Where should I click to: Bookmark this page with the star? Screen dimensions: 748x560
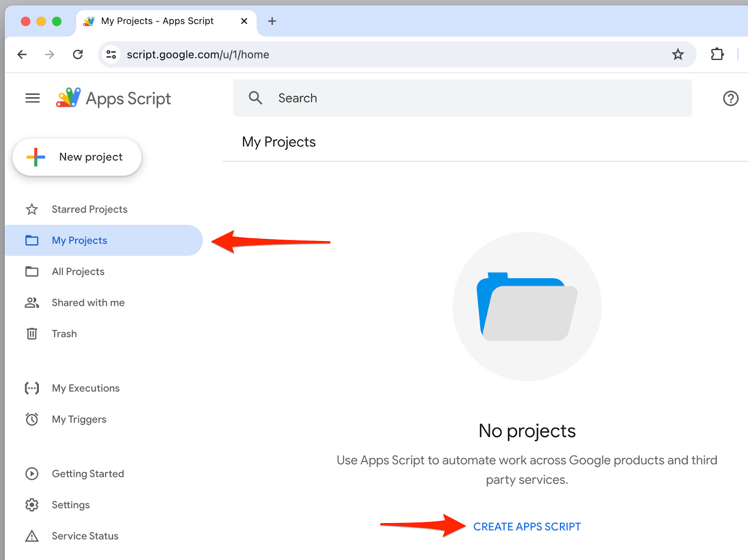click(x=678, y=55)
